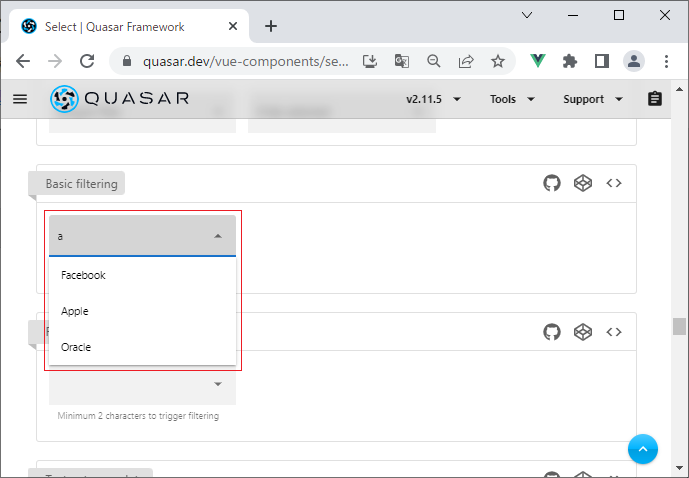
Task: Share this page icon
Action: [466, 61]
